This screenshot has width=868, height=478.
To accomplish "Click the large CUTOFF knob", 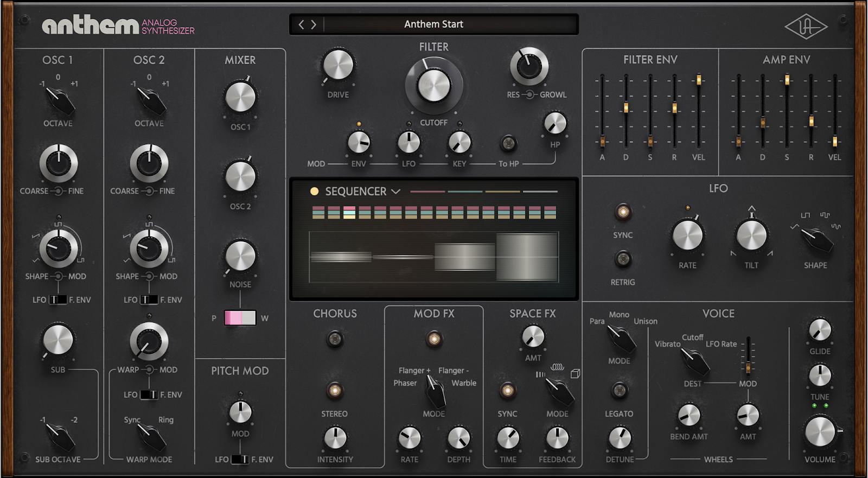I will click(x=433, y=85).
